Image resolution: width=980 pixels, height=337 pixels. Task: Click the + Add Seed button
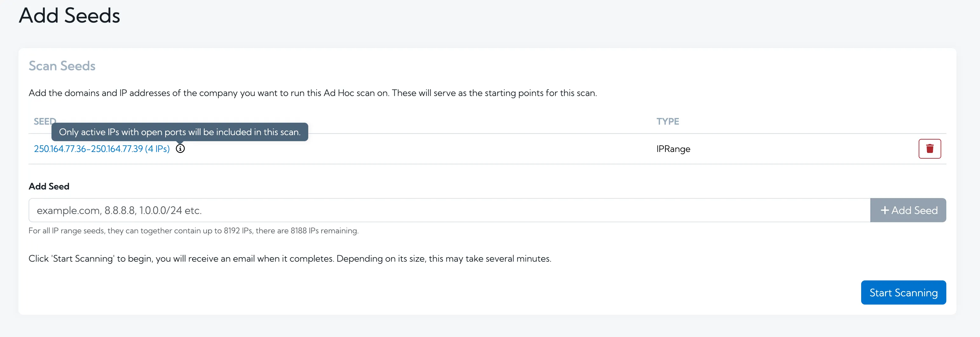908,210
